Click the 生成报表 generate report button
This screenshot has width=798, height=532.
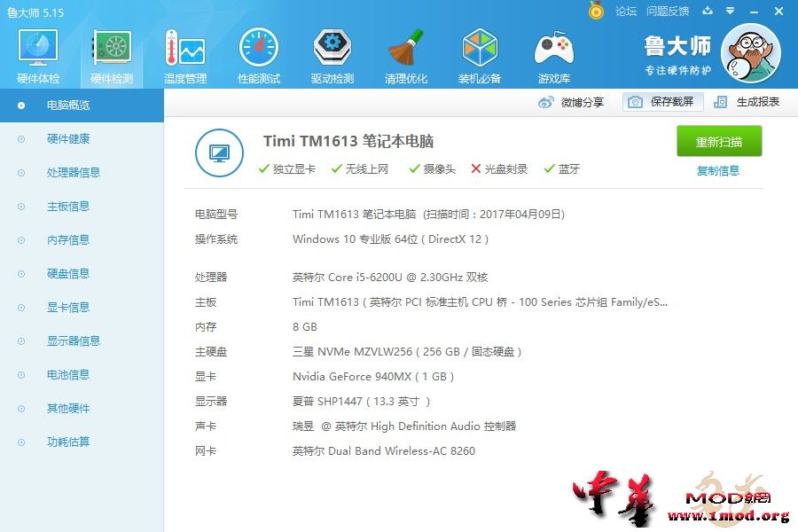[x=747, y=102]
